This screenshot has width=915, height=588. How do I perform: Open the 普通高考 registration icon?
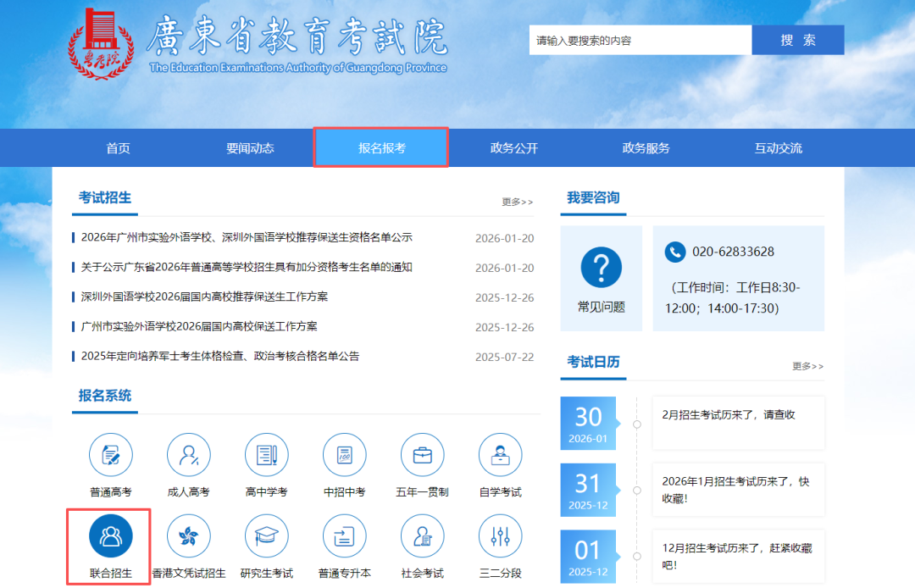pyautogui.click(x=111, y=455)
